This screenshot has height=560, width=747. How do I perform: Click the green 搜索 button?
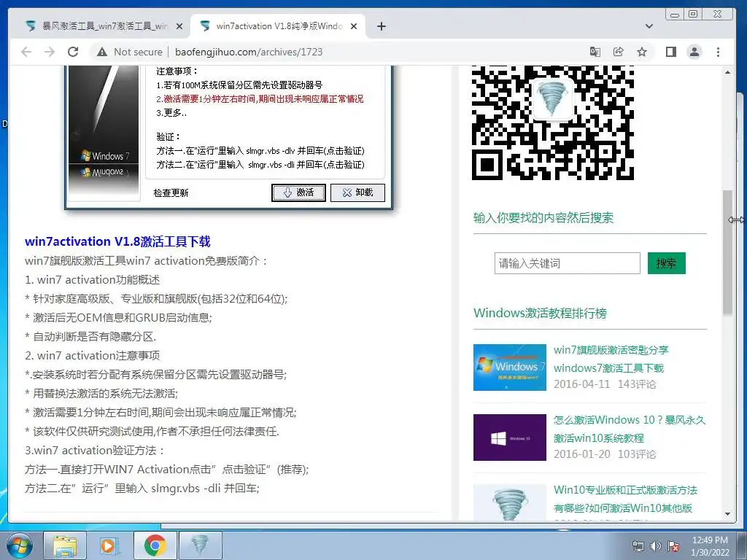click(667, 263)
